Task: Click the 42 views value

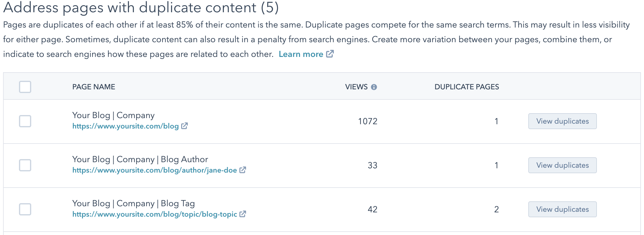Action: pyautogui.click(x=373, y=210)
